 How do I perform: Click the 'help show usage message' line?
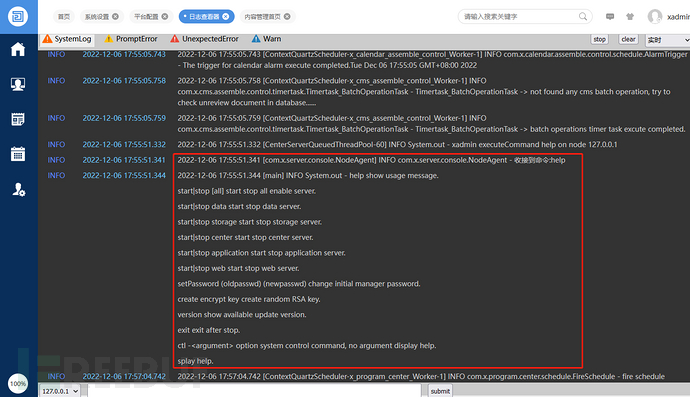pos(308,175)
